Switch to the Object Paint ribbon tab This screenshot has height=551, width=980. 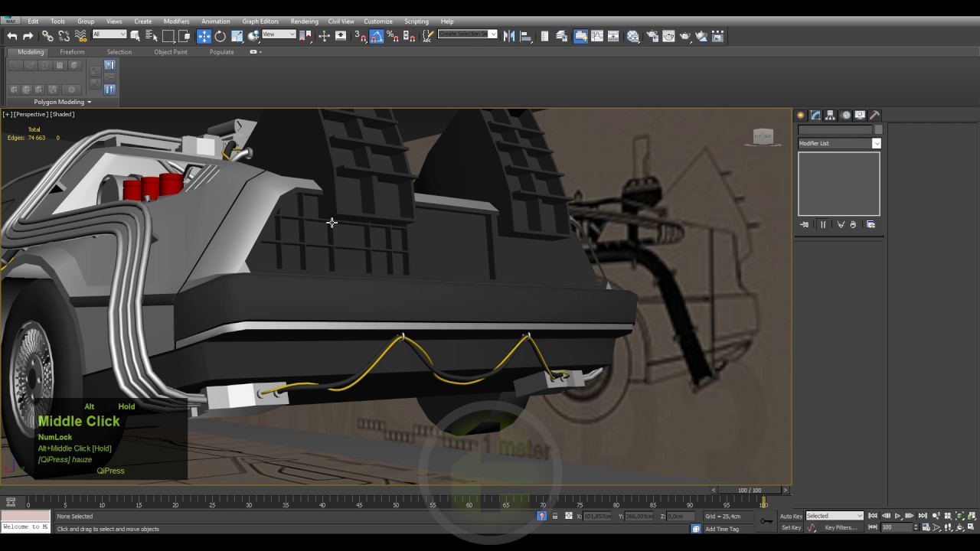click(x=170, y=52)
